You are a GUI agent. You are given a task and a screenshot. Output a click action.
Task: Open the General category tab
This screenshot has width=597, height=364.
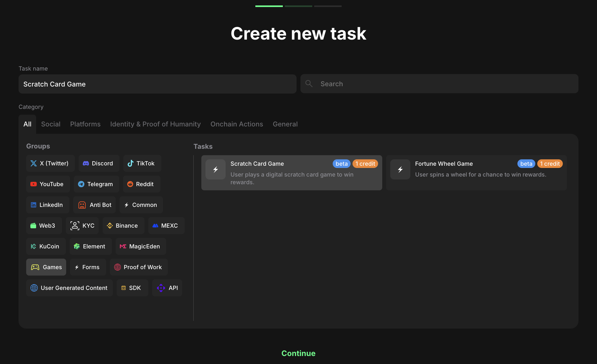tap(285, 124)
